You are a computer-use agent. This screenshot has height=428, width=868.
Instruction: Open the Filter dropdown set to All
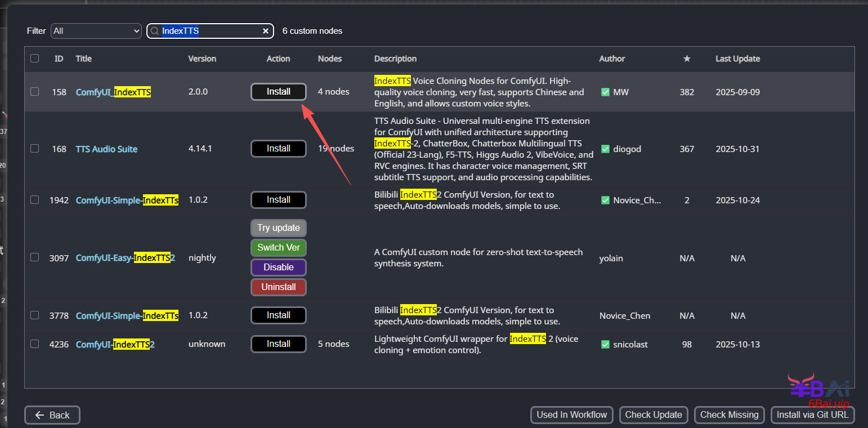(x=96, y=31)
